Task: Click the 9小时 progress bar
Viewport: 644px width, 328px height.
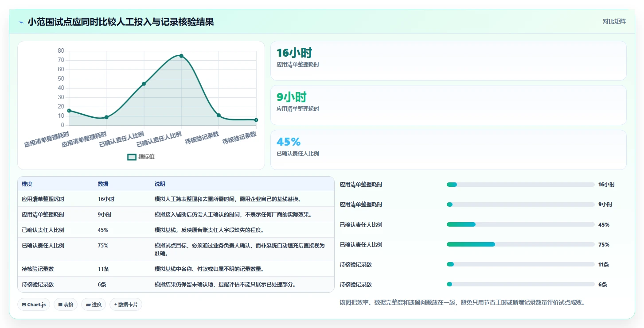Action: (521, 205)
